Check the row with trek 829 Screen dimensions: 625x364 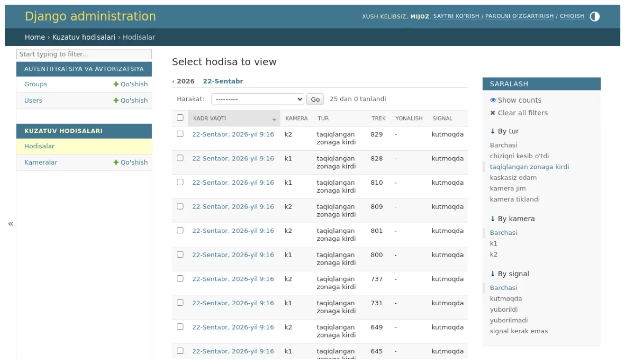point(180,134)
